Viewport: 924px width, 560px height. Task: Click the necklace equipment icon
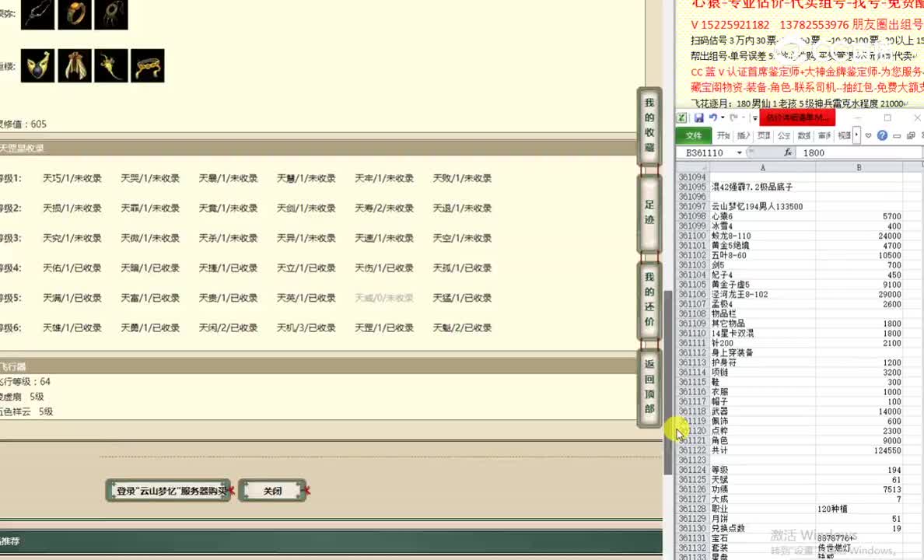(37, 14)
